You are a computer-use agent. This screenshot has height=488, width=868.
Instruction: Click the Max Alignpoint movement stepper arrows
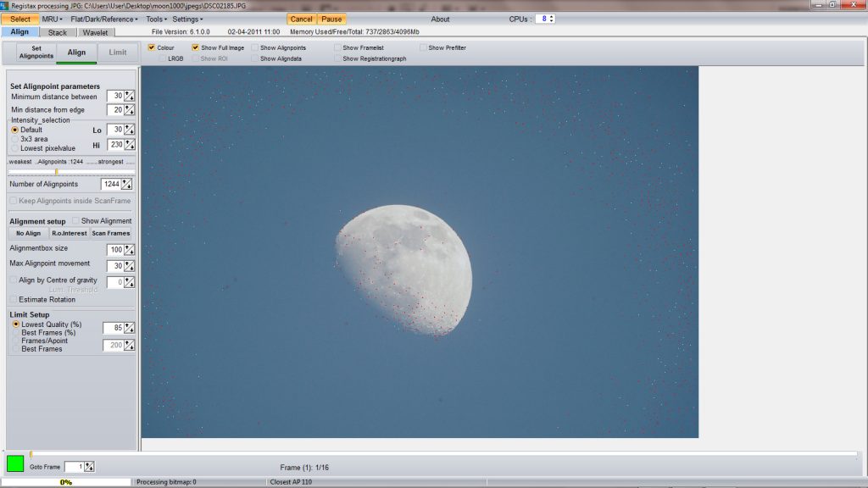[x=130, y=266]
